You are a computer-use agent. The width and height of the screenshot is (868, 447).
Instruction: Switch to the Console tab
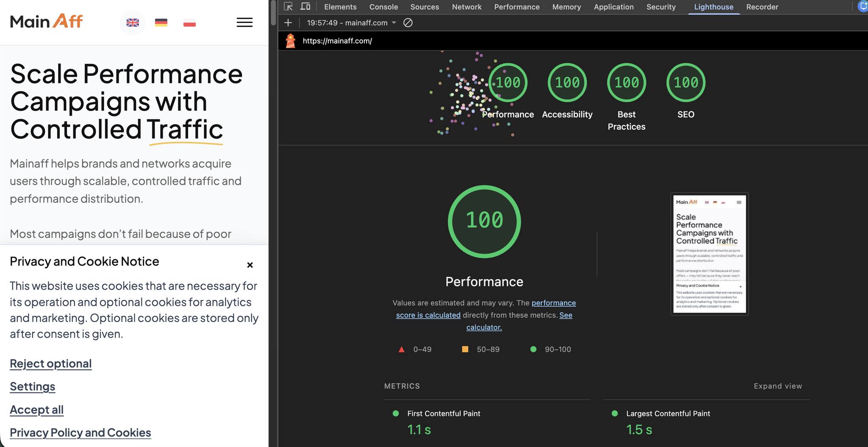(x=384, y=7)
